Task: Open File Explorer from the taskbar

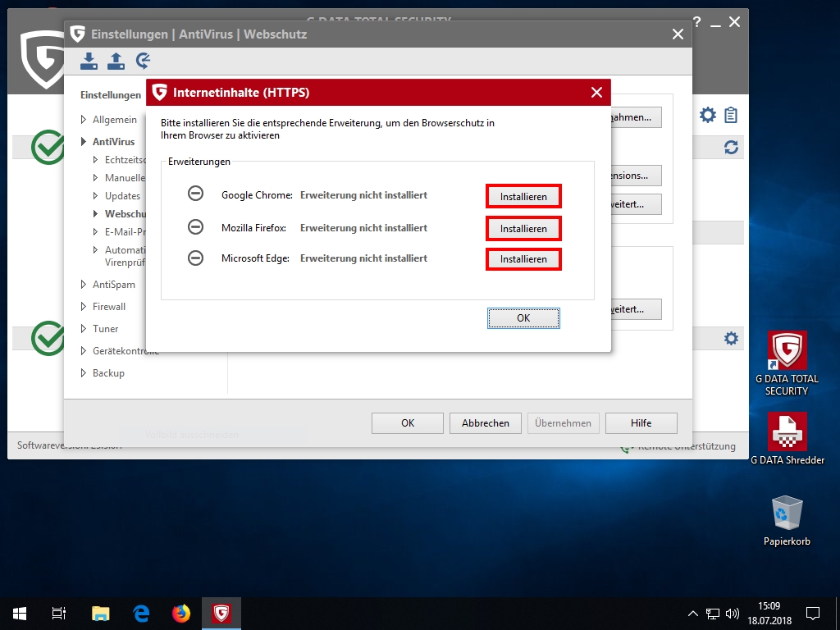Action: coord(100,614)
